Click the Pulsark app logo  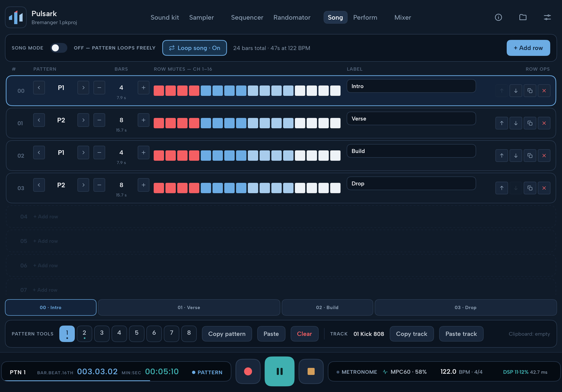coord(16,17)
